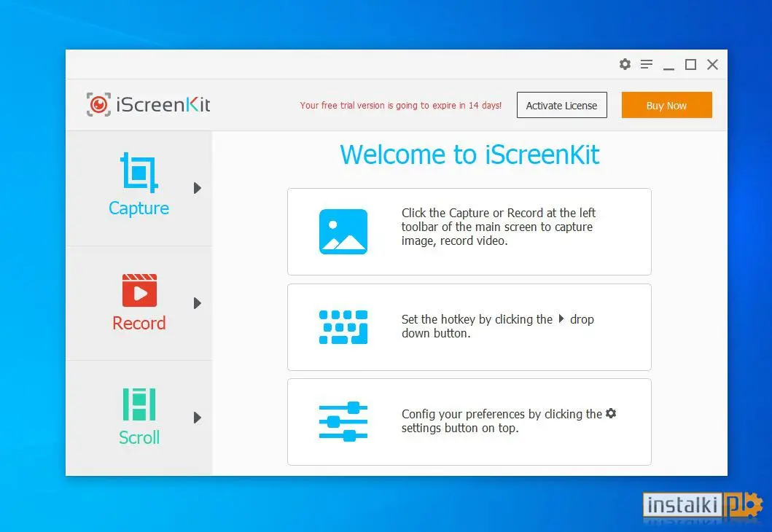This screenshot has width=772, height=532.
Task: Expand the Capture dropdown arrow
Action: pyautogui.click(x=198, y=188)
